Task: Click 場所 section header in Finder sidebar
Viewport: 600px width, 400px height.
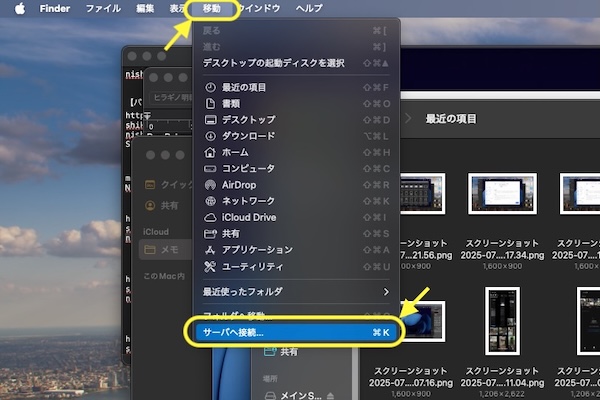Action: tap(270, 379)
